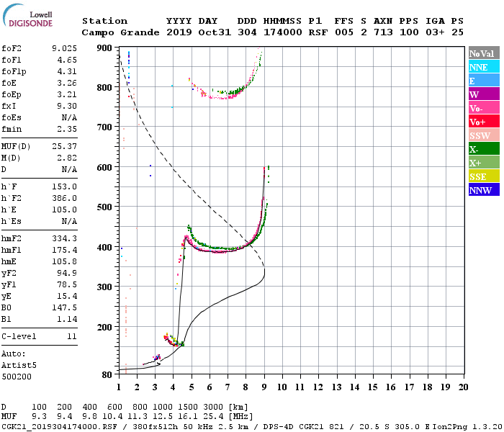This screenshot has height=432, width=504.
Task: Click the foF2 value 9.025
Action: (x=64, y=48)
